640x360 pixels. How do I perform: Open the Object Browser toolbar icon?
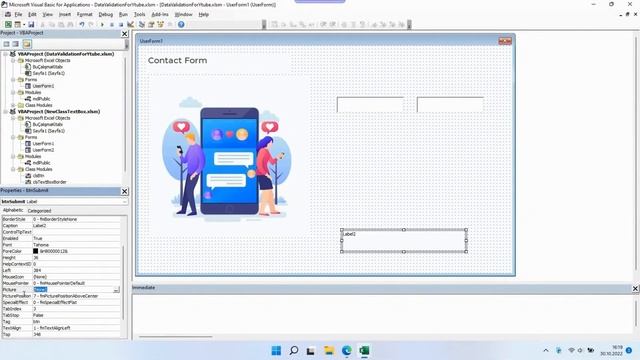[160, 24]
